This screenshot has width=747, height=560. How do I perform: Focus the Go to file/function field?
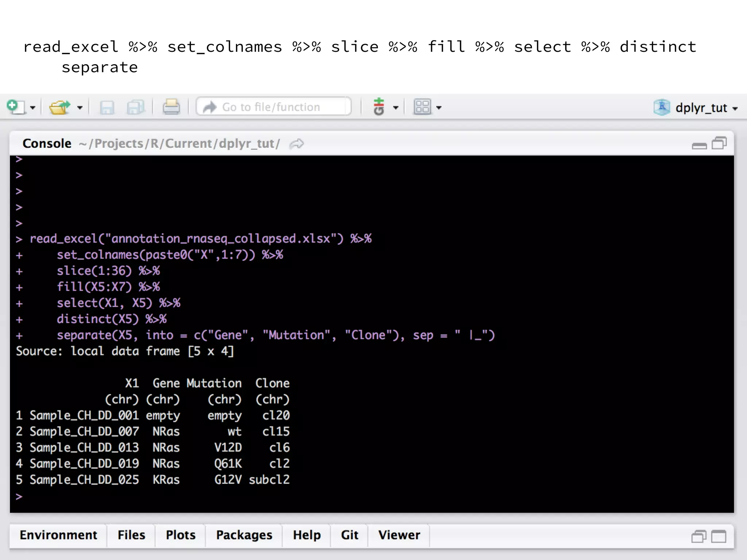tap(274, 107)
